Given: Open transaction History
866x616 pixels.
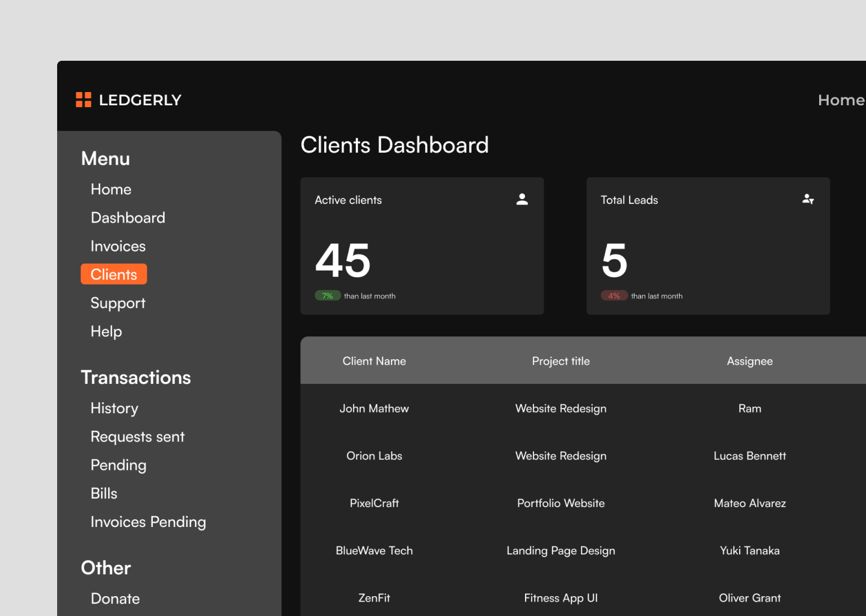Looking at the screenshot, I should click(x=114, y=408).
